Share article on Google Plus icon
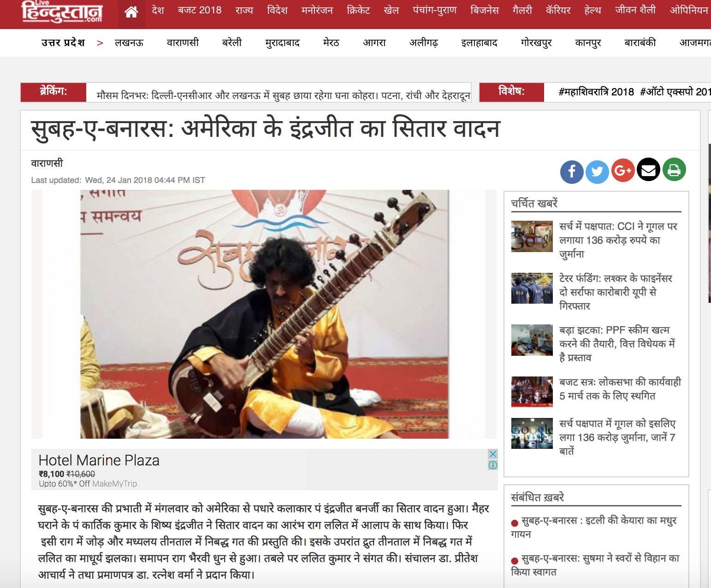The height and width of the screenshot is (588, 711). pyautogui.click(x=623, y=171)
